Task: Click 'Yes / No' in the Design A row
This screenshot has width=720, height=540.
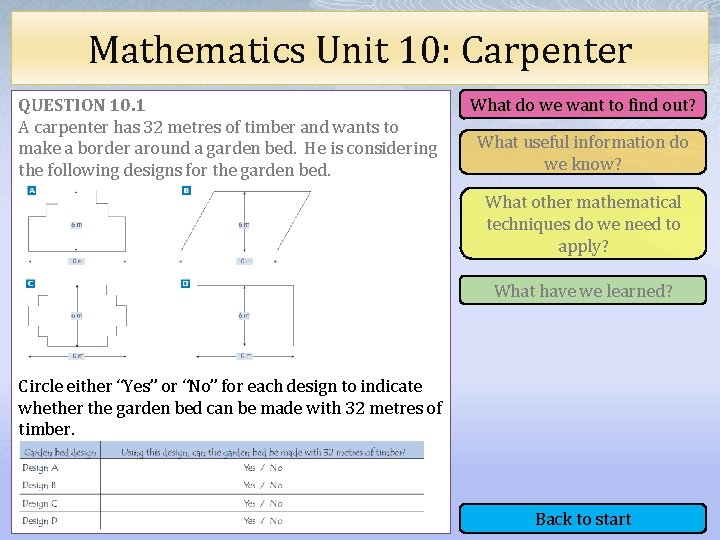Action: (263, 467)
